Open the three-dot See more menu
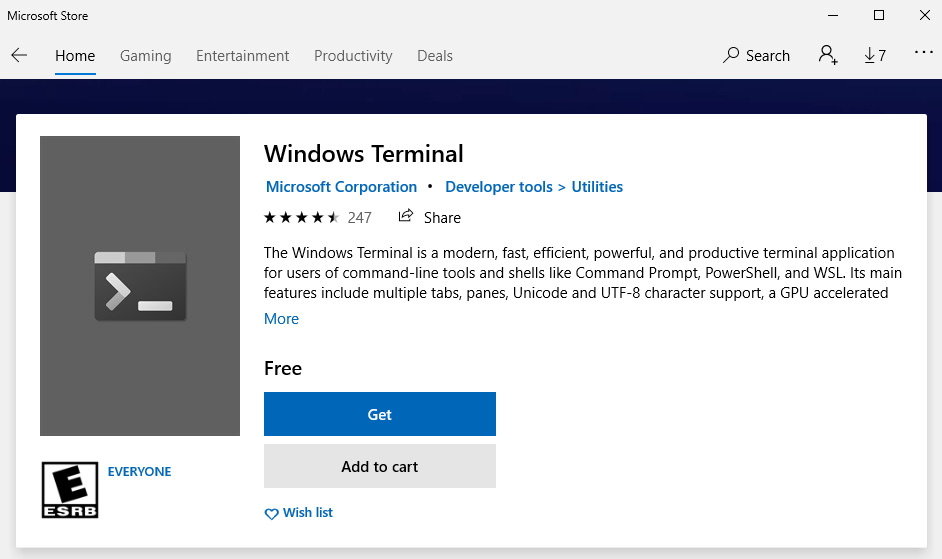The width and height of the screenshot is (942, 559). tap(923, 52)
